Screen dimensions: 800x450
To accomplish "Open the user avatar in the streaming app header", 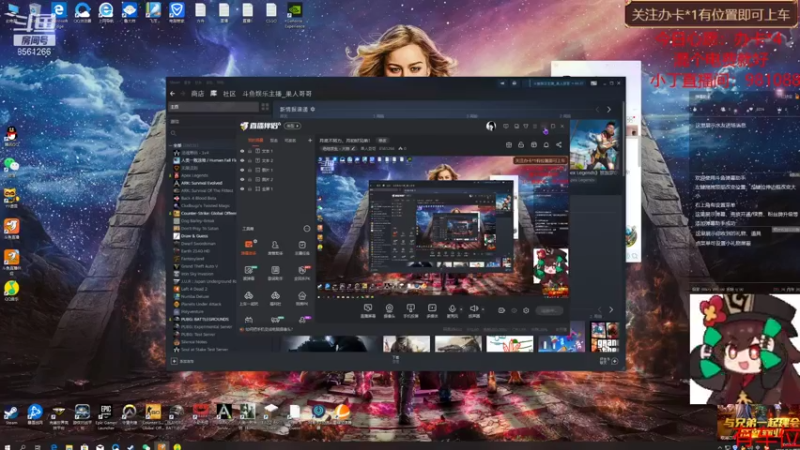I will click(491, 126).
